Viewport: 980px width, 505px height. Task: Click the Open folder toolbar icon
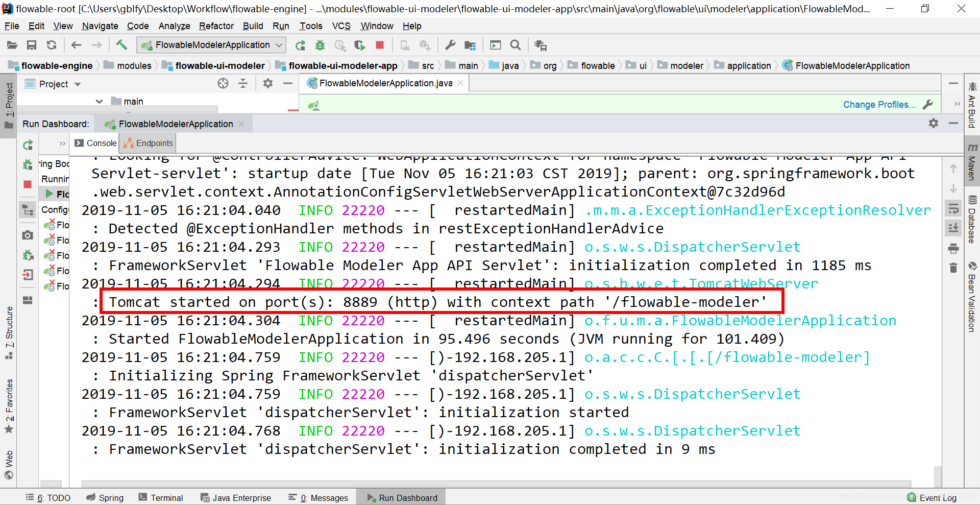12,45
